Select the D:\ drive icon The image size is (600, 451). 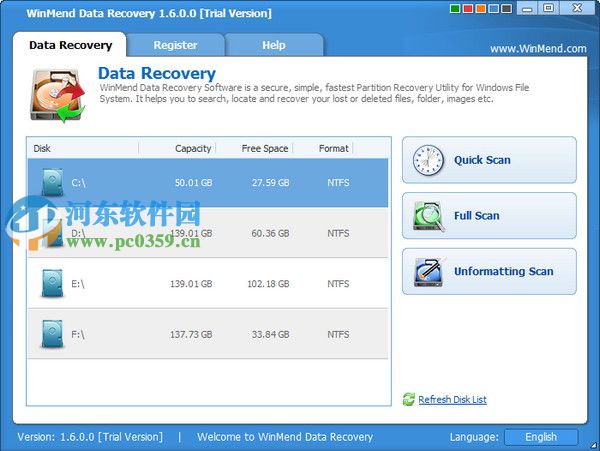coord(52,233)
